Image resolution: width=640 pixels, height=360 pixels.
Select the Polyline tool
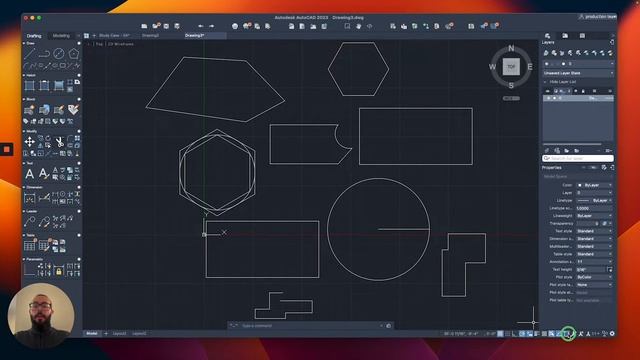(44, 53)
